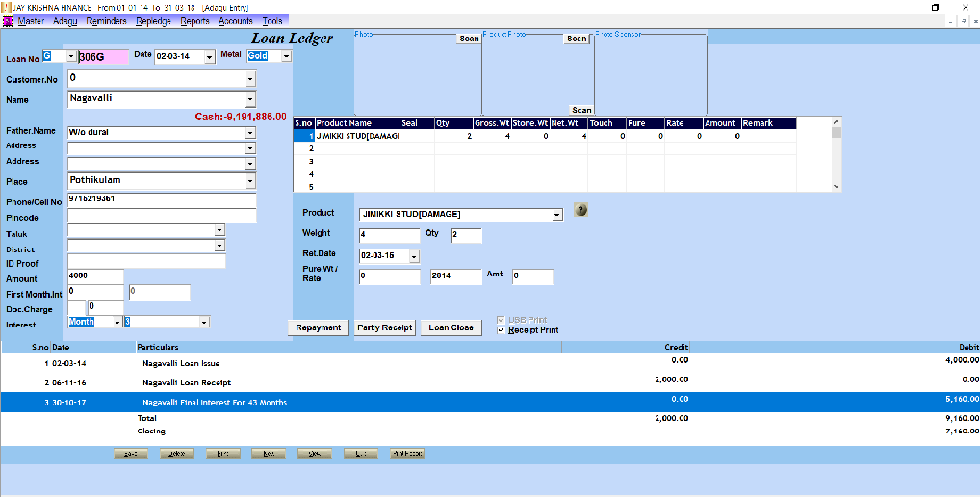Image resolution: width=980 pixels, height=497 pixels.
Task: Toggle the Receipt Print checkbox
Action: coord(501,330)
